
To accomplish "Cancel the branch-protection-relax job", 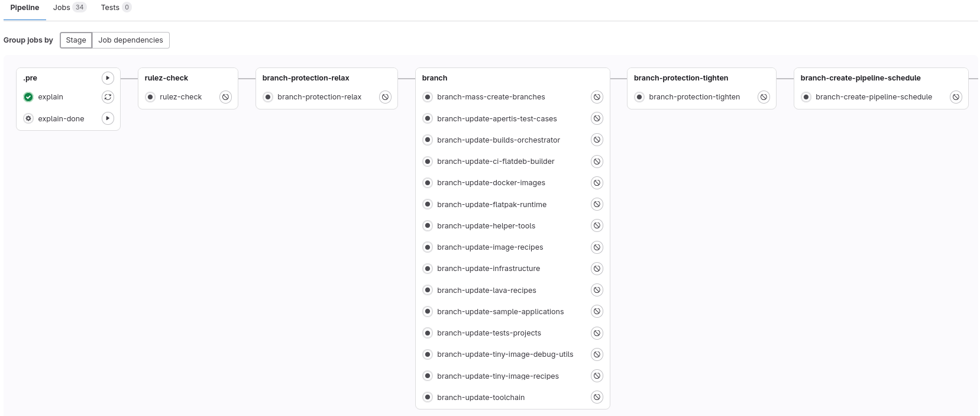I will click(x=385, y=97).
